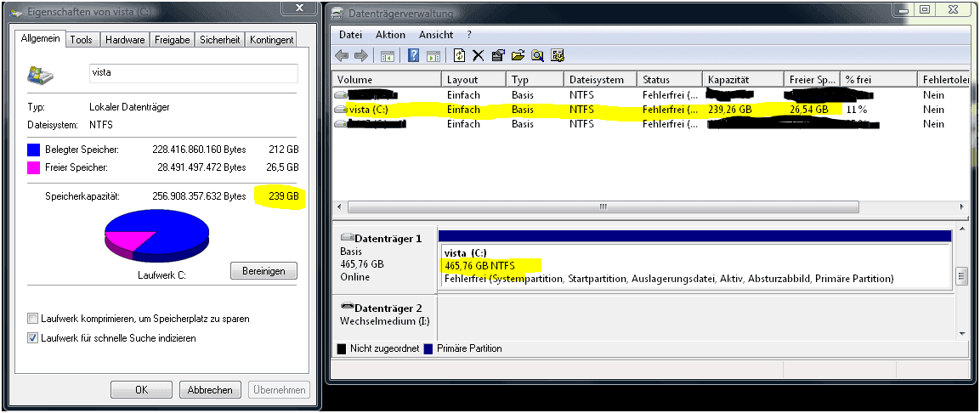980x413 pixels.
Task: Open the Kontingent tab
Action: pyautogui.click(x=271, y=39)
